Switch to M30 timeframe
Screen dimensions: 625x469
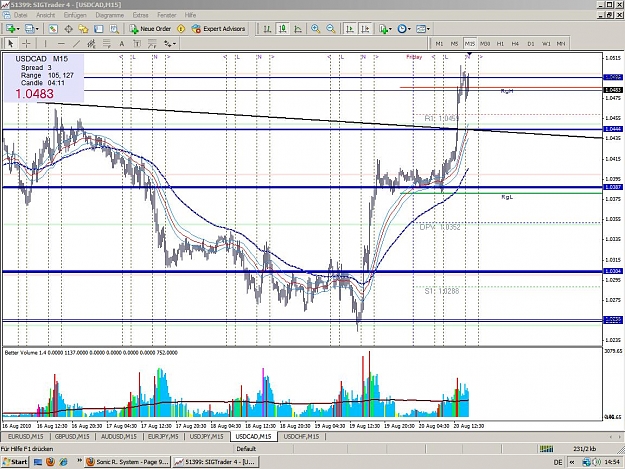click(x=485, y=43)
